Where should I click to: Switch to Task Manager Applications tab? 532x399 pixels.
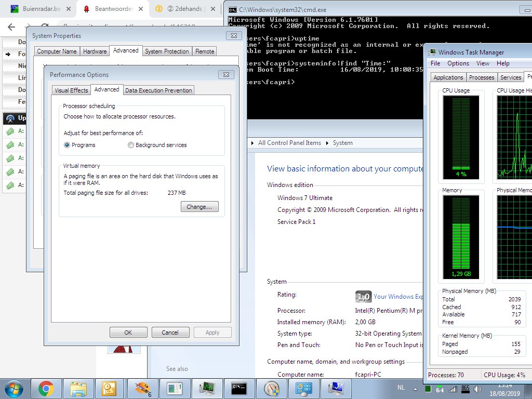click(448, 77)
